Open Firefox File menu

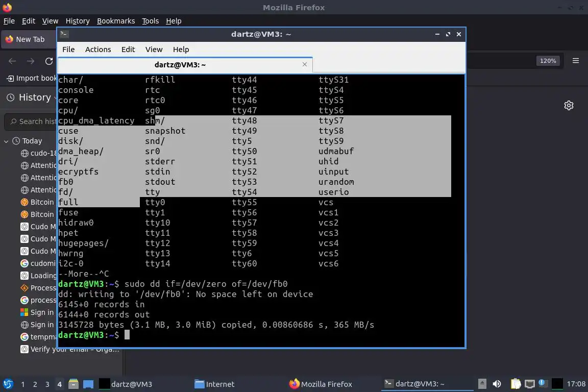click(9, 21)
